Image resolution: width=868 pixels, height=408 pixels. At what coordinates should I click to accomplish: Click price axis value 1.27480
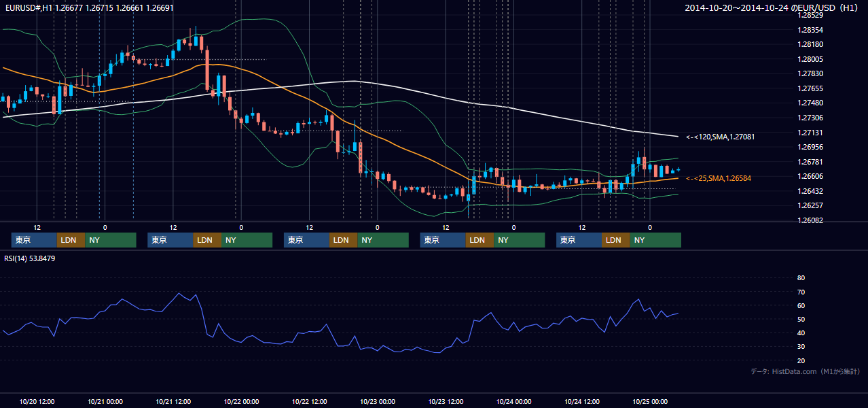click(810, 103)
